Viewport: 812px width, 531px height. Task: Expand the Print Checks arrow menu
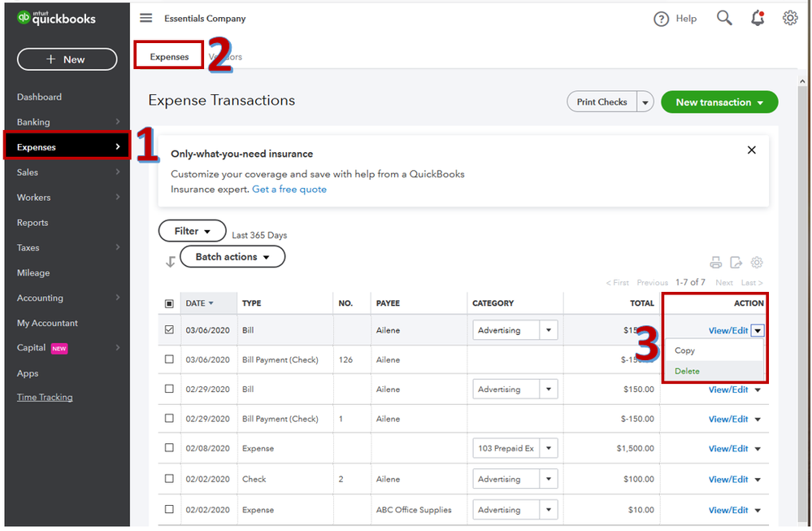[645, 102]
